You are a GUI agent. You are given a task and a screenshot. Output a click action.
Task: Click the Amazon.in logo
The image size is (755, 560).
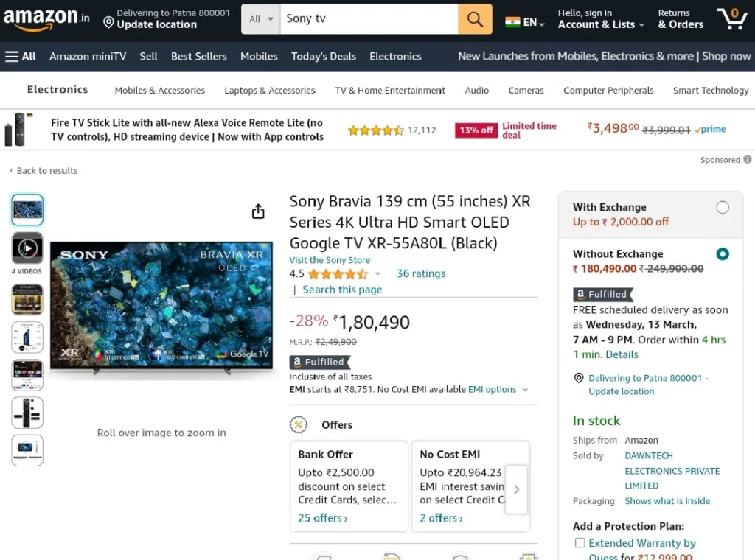click(46, 18)
